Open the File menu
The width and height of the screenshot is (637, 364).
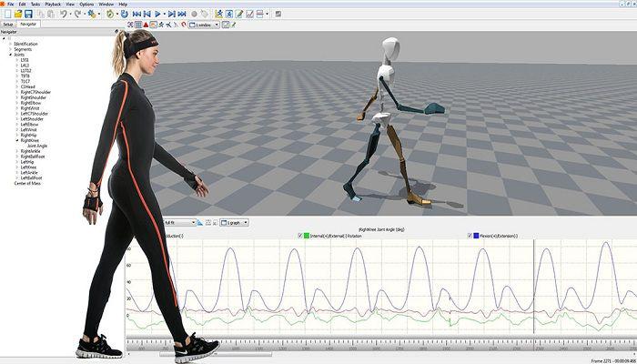pos(11,4)
